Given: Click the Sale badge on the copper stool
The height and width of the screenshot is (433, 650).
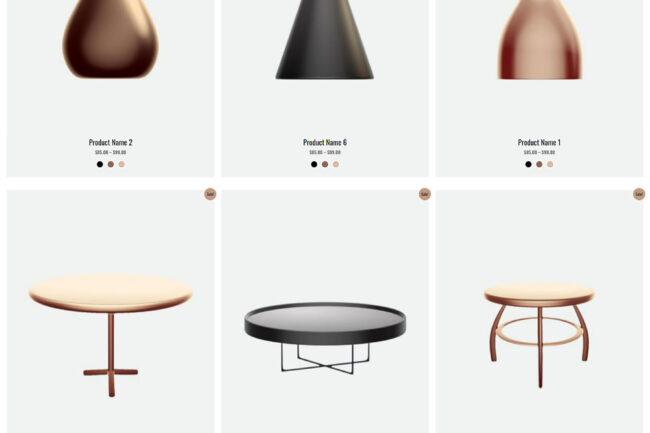Looking at the screenshot, I should coord(639,194).
